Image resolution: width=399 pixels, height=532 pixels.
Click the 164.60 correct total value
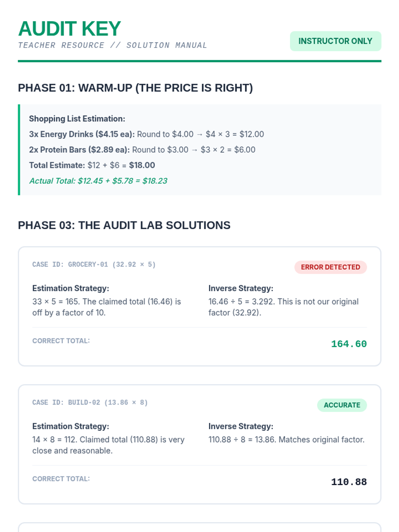pos(348,344)
